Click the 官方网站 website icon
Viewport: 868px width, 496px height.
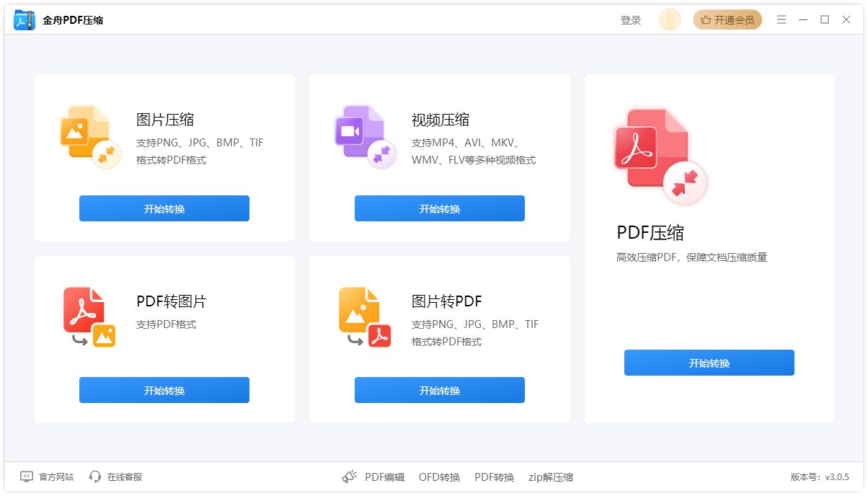point(25,477)
